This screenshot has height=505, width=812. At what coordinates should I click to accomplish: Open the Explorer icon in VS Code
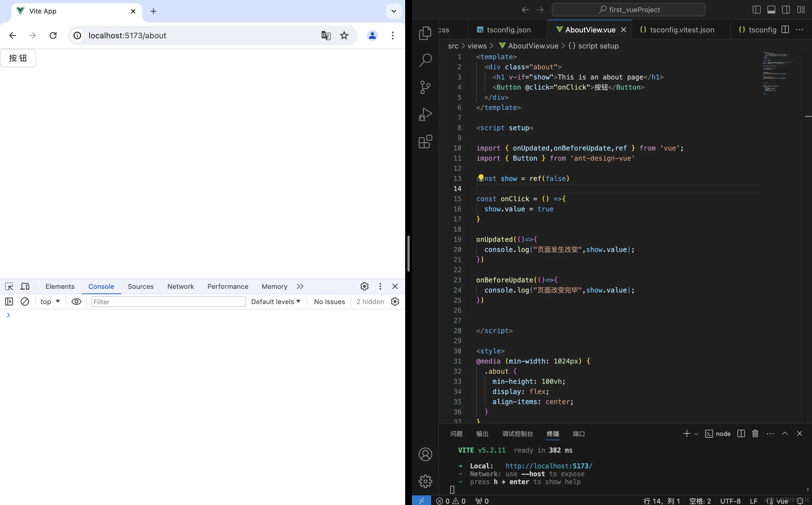click(425, 33)
